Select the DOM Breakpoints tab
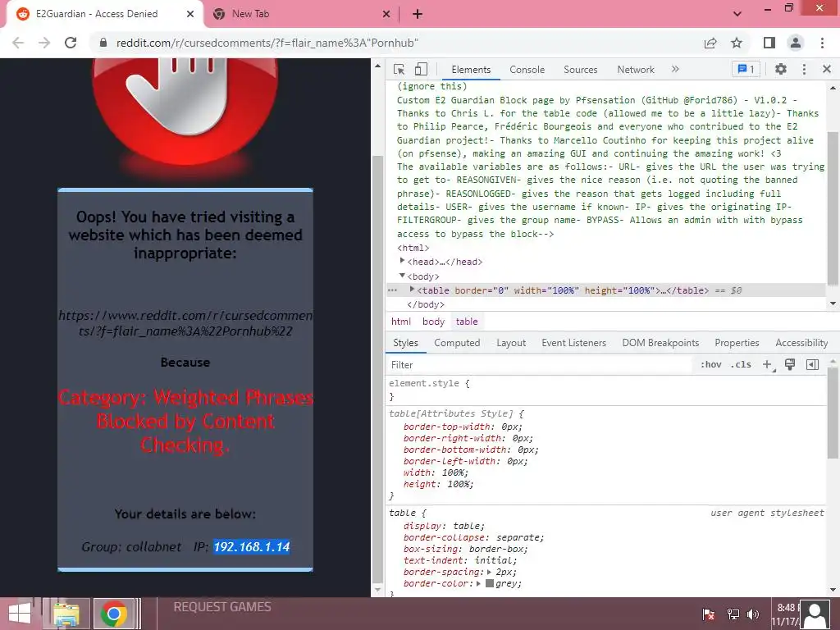The image size is (840, 630). [660, 343]
